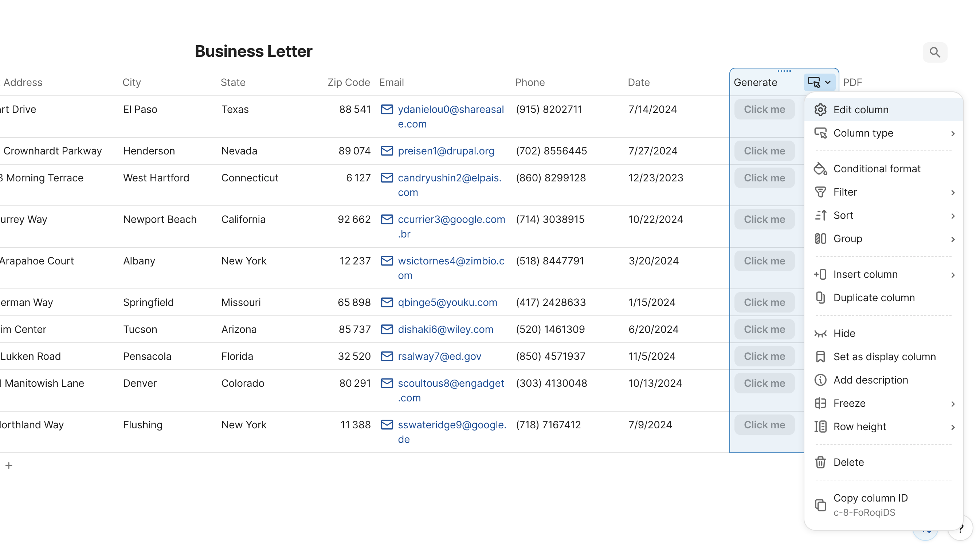Open the preisen1@drupal.org email link

(446, 151)
